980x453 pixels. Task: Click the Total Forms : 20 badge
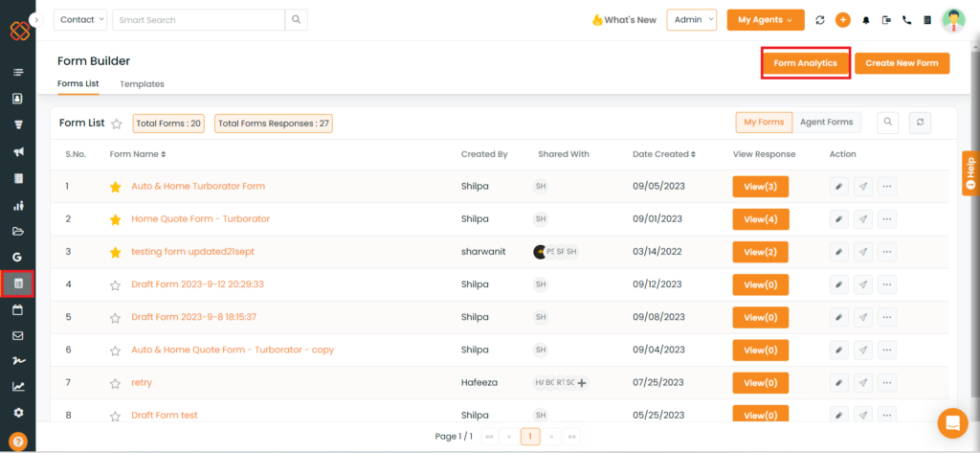click(168, 124)
